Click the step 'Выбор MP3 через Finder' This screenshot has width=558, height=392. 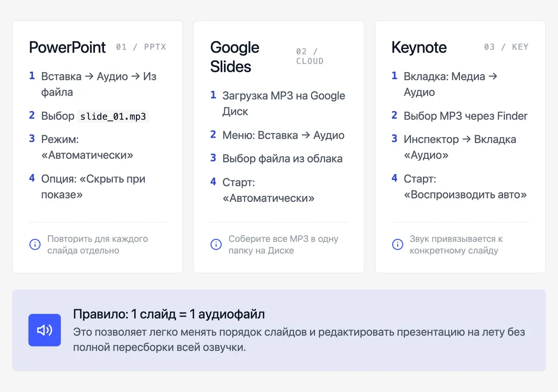pyautogui.click(x=465, y=116)
